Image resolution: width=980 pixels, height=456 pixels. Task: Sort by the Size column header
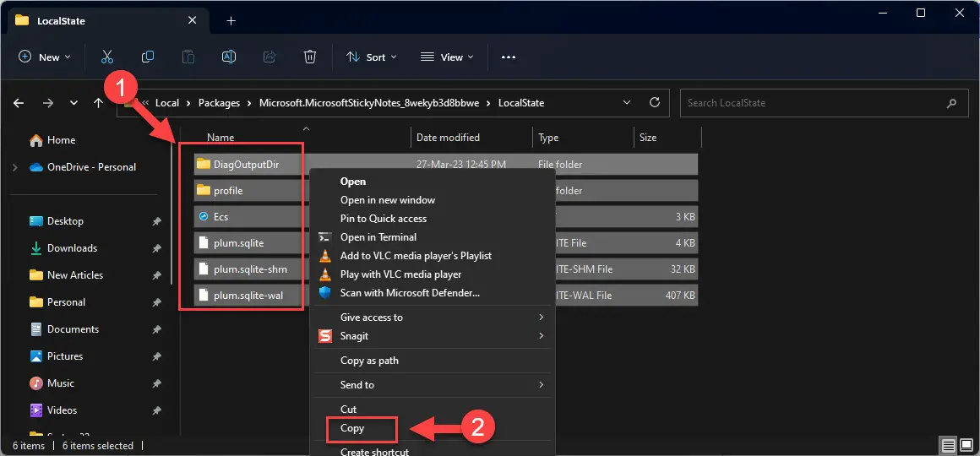click(648, 138)
